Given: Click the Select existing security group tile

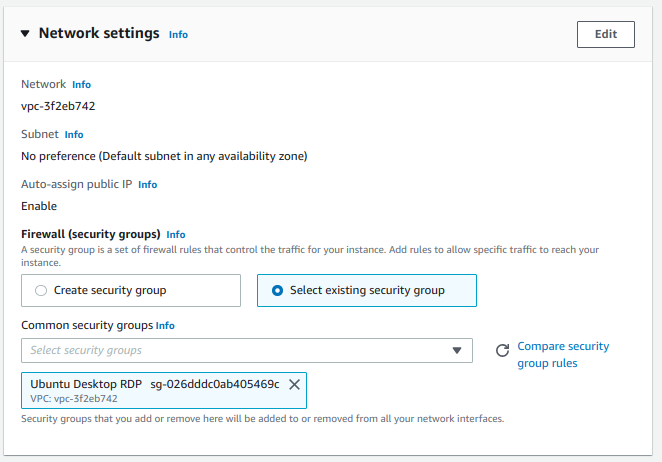Looking at the screenshot, I should [x=366, y=291].
